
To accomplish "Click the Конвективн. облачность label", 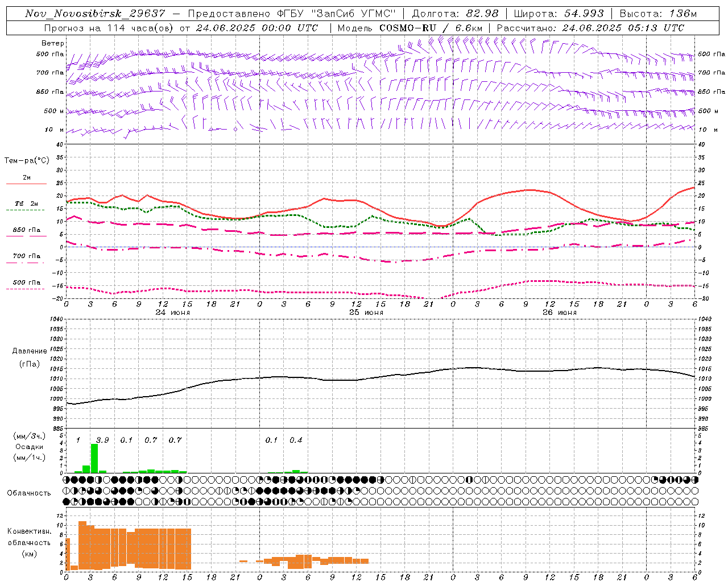I will (x=29, y=537).
